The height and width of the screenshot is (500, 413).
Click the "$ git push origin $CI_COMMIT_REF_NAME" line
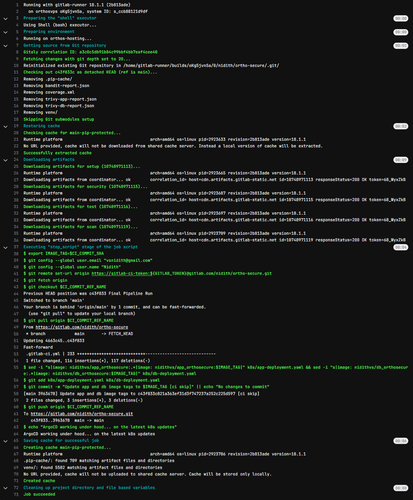[x=68, y=407]
